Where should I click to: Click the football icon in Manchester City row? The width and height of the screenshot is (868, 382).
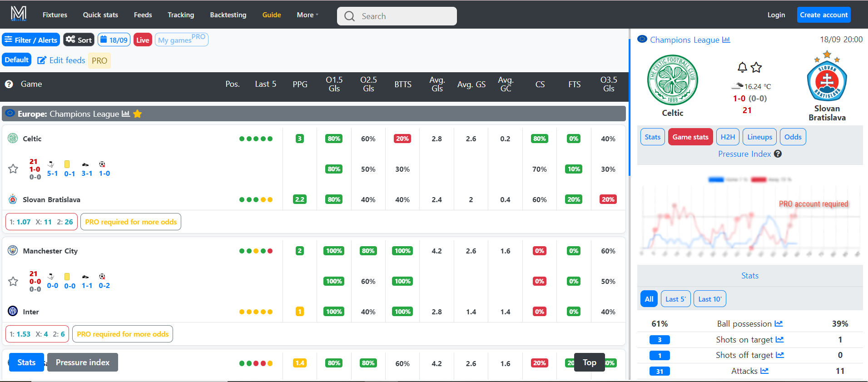(x=102, y=276)
